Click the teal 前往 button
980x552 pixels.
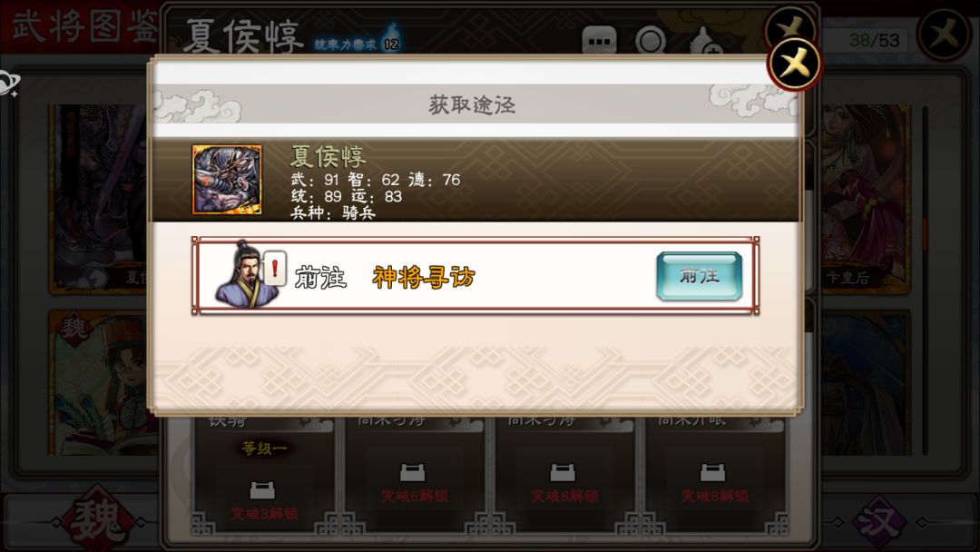click(700, 276)
